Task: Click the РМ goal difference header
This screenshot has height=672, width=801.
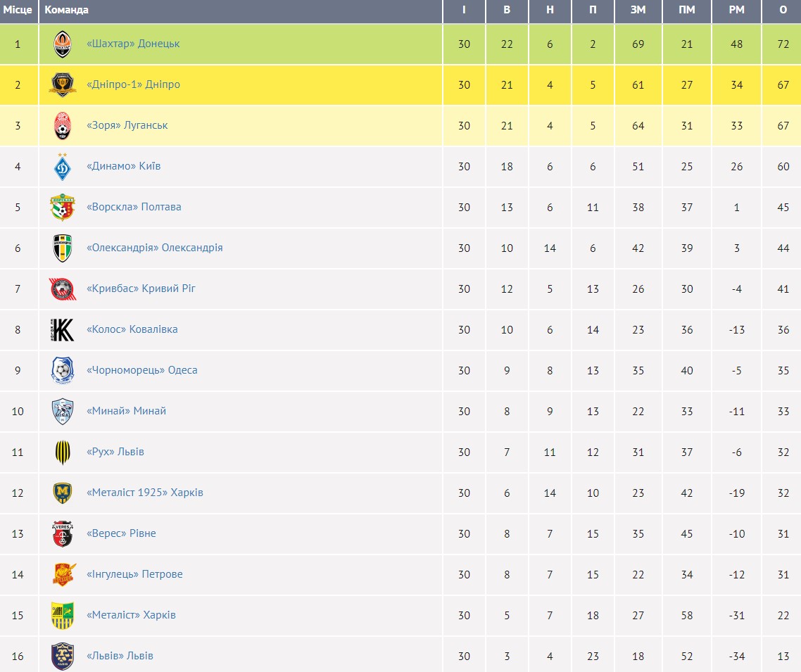Action: [736, 10]
